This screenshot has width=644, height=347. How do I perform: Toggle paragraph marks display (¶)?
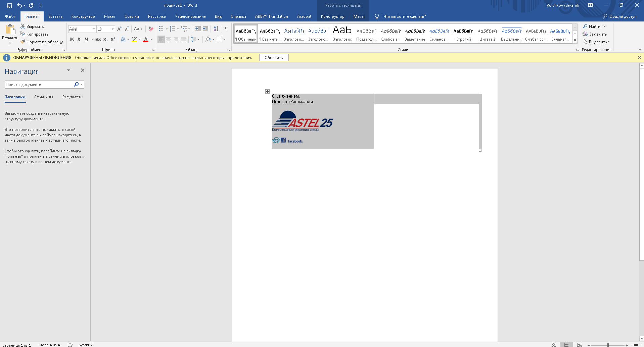(226, 29)
